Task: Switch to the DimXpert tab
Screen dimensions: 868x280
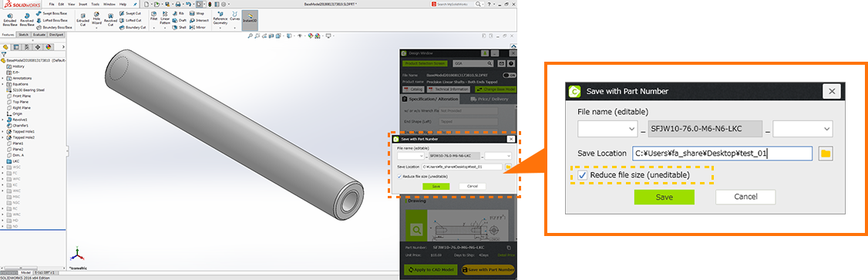Action: 56,35
